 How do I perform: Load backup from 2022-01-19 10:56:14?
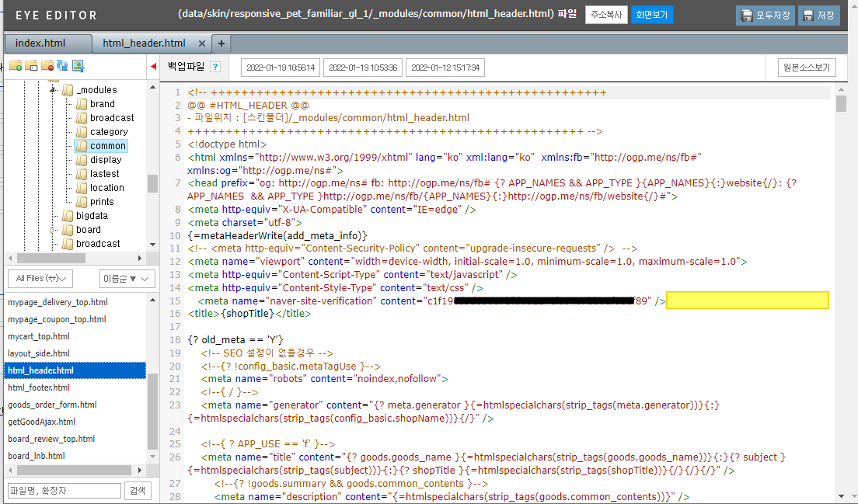pos(281,68)
